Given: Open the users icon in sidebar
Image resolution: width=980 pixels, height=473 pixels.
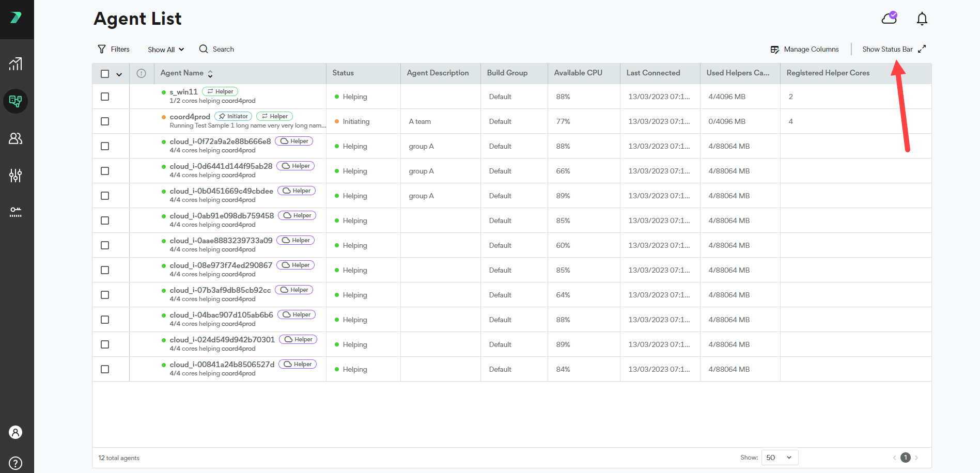Looking at the screenshot, I should click(x=15, y=138).
